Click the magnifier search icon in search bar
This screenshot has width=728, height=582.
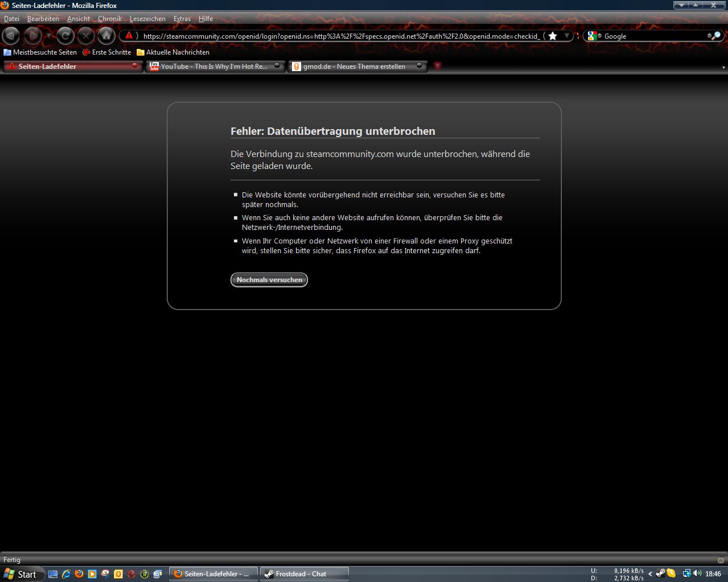(x=715, y=36)
